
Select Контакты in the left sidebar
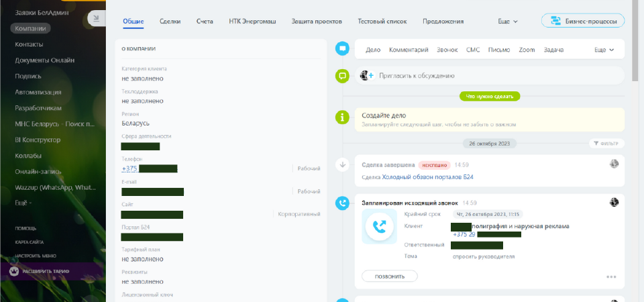click(29, 44)
